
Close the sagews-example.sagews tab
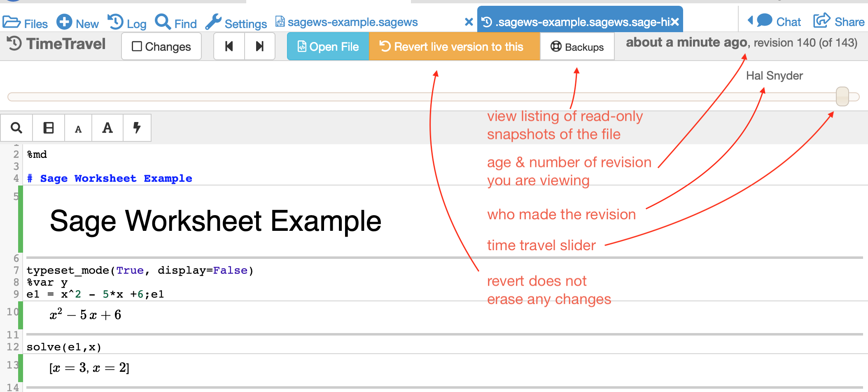click(x=469, y=22)
